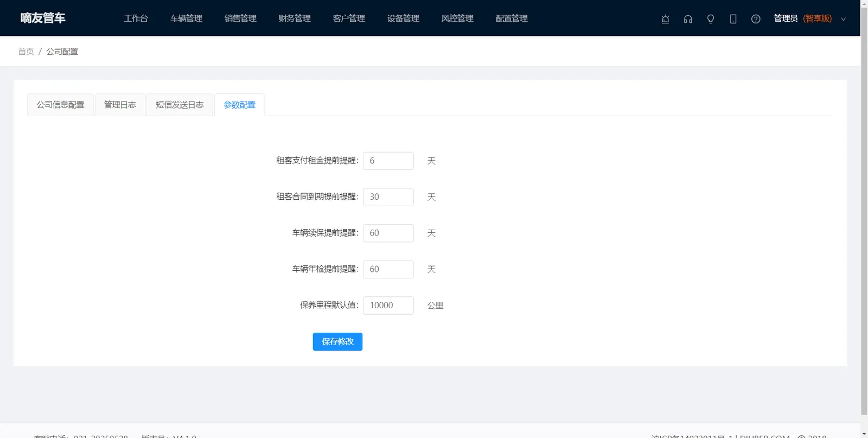
Task: Open the alarm bell notifications icon
Action: [x=665, y=19]
